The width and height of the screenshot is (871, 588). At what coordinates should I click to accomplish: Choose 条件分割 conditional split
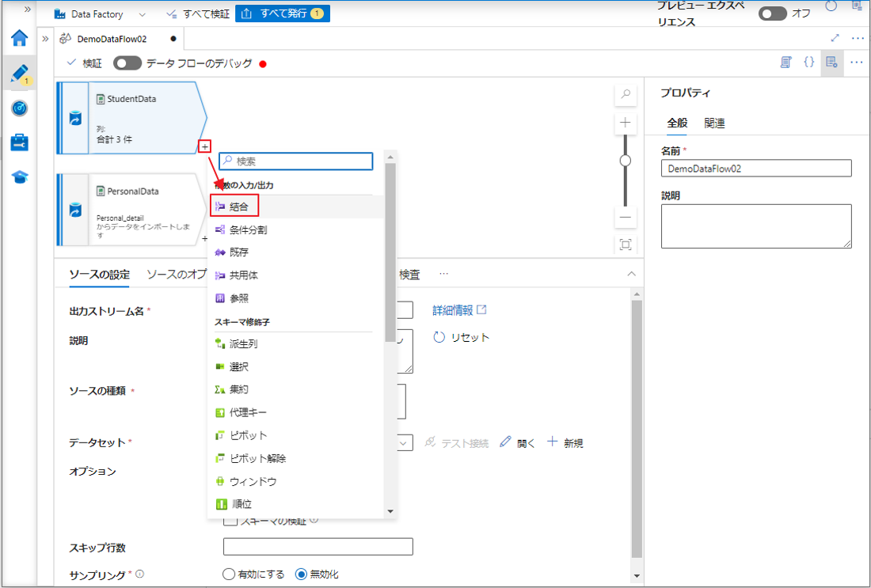click(x=297, y=230)
